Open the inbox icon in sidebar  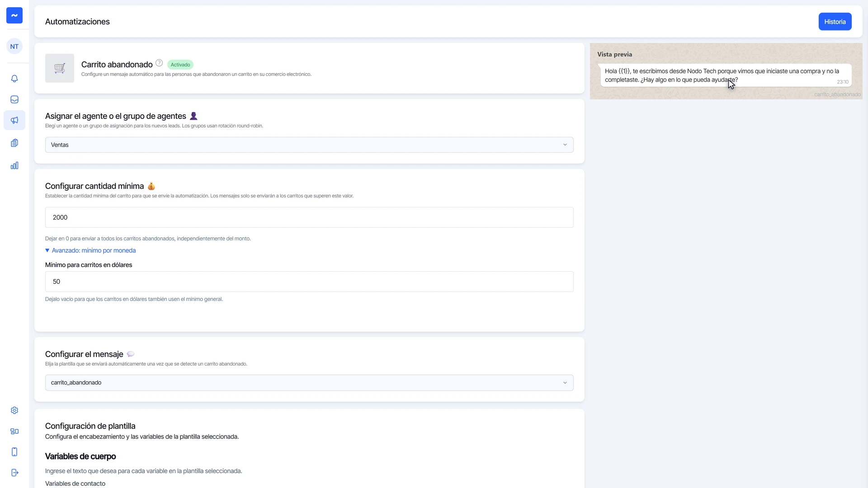pos(14,99)
